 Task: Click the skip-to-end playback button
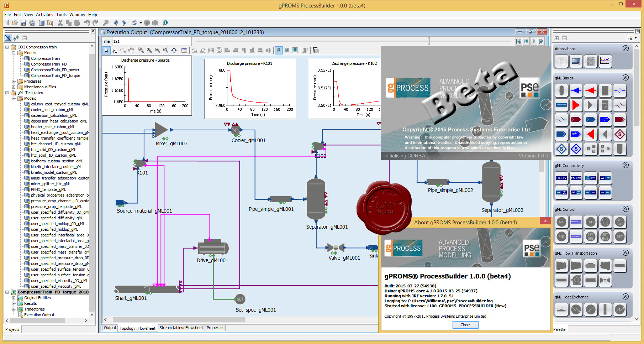coord(541,41)
